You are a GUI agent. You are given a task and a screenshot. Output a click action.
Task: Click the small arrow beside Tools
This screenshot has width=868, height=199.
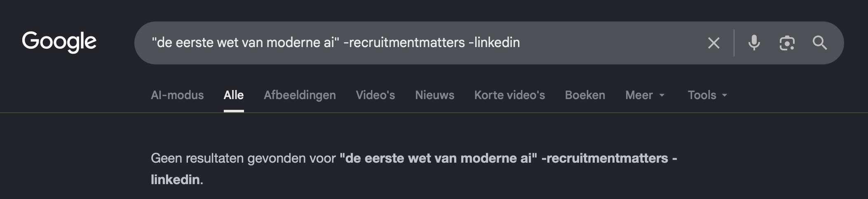724,95
